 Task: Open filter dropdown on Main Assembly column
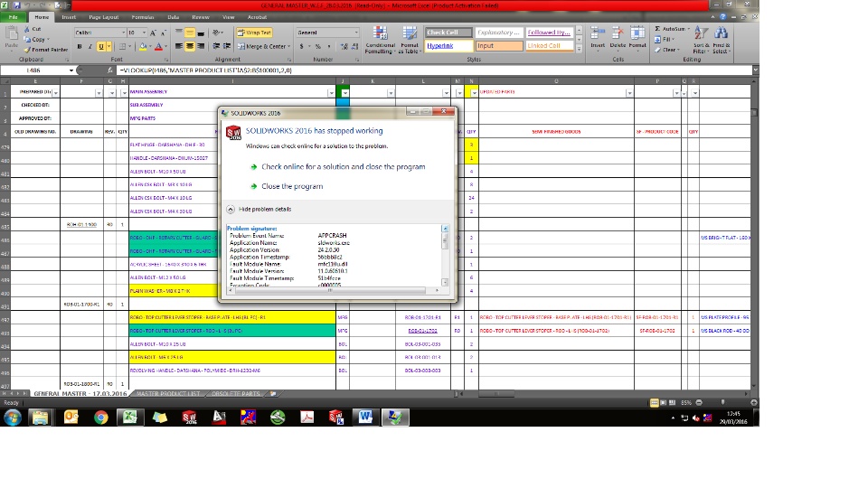(331, 92)
